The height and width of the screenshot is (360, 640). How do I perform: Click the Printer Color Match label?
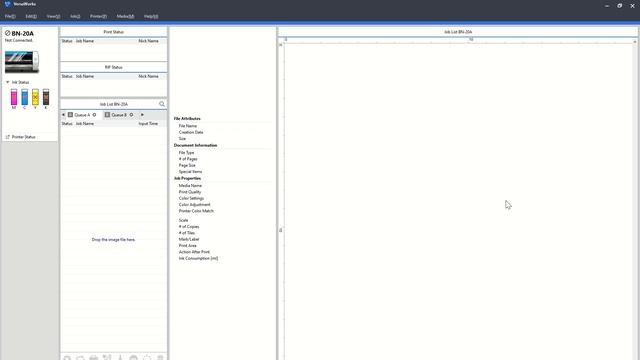pyautogui.click(x=196, y=211)
